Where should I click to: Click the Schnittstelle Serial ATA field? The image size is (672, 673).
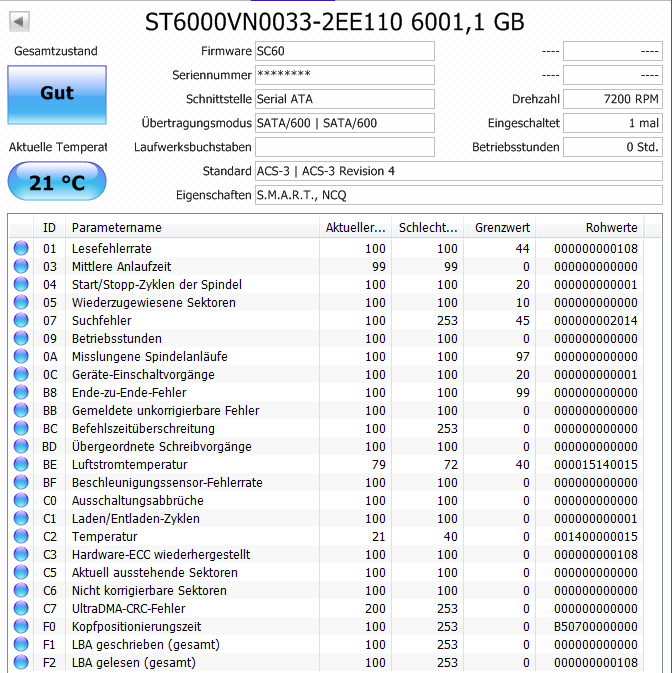(345, 99)
